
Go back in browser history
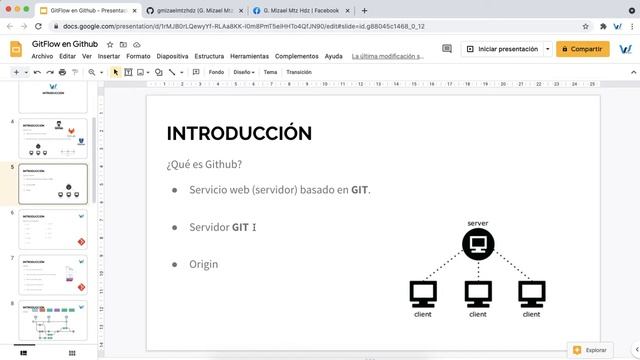[x=10, y=27]
